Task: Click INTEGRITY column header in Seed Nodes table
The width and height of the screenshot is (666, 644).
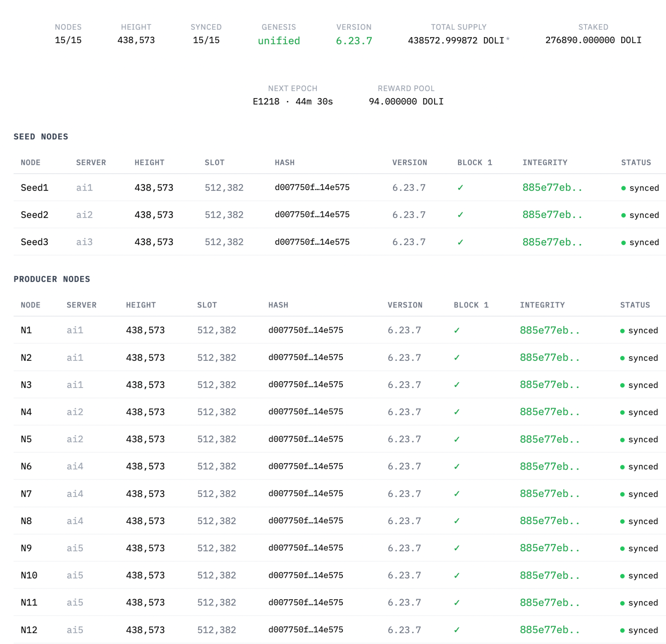Action: tap(545, 163)
